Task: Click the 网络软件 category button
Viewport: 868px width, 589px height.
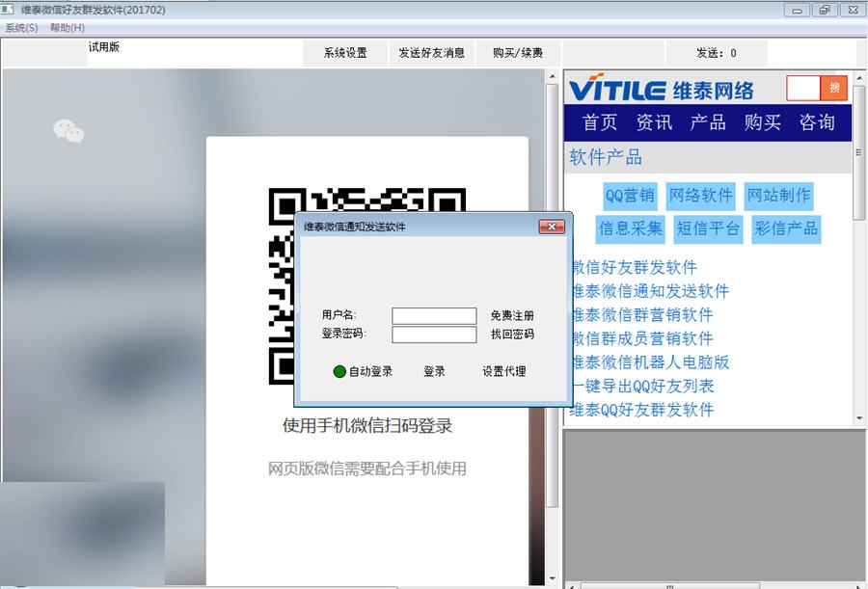Action: (x=701, y=196)
